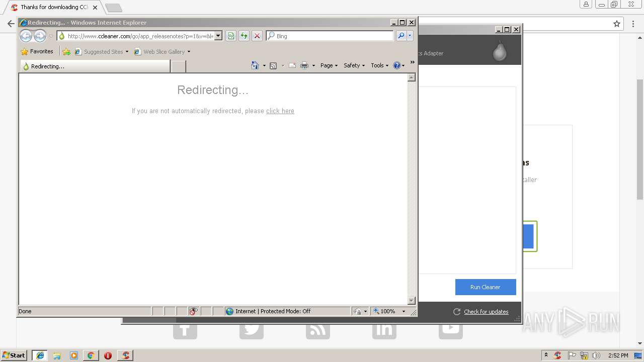Click Check for updates in CCleaner

486,312
